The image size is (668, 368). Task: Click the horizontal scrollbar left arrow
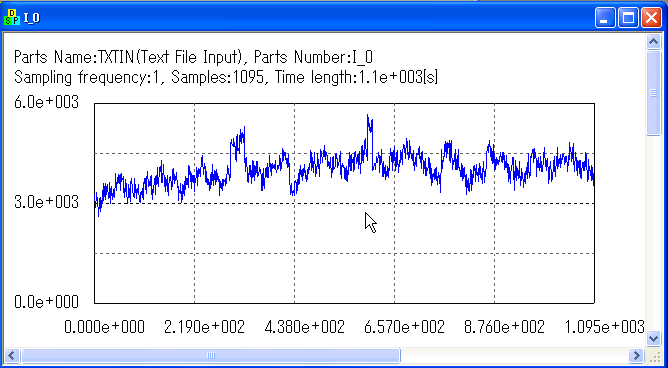[x=12, y=355]
